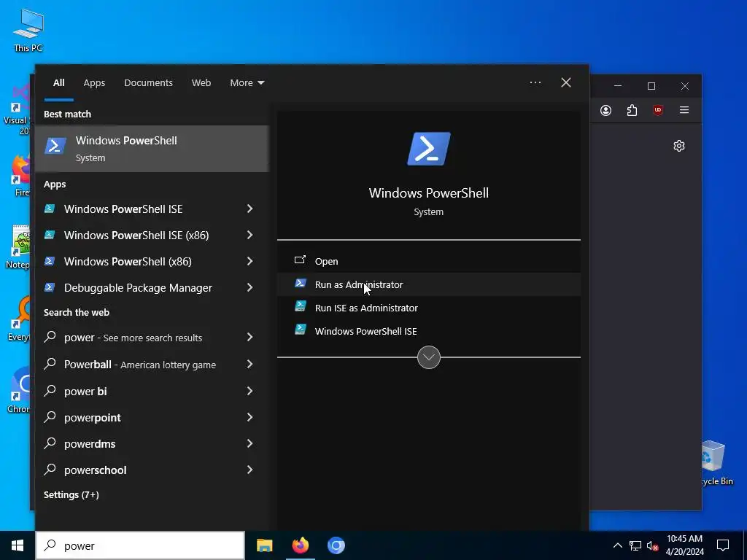The image size is (747, 560).
Task: Open the More filter dropdown
Action: point(247,83)
